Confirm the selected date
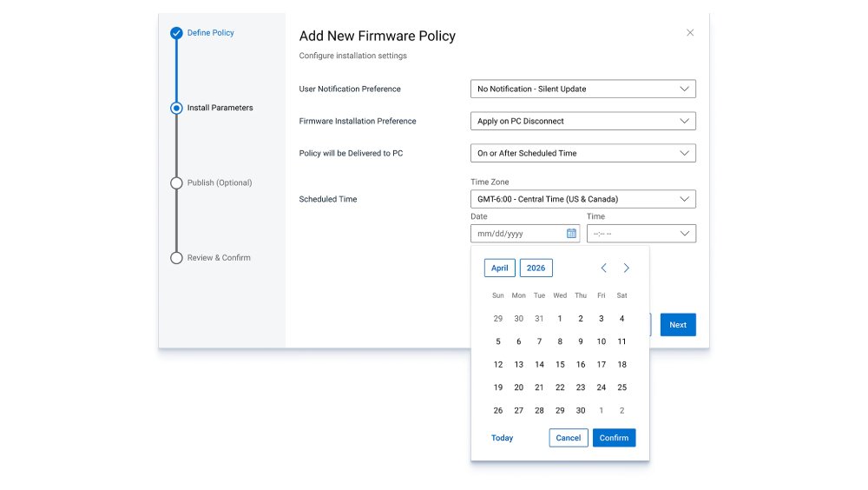868x490 pixels. (614, 438)
